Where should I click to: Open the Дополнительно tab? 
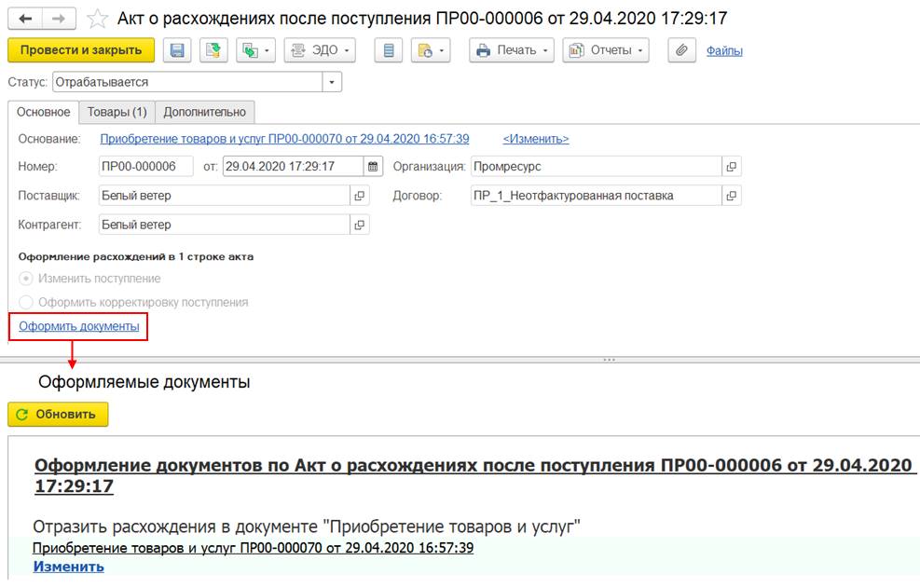204,112
